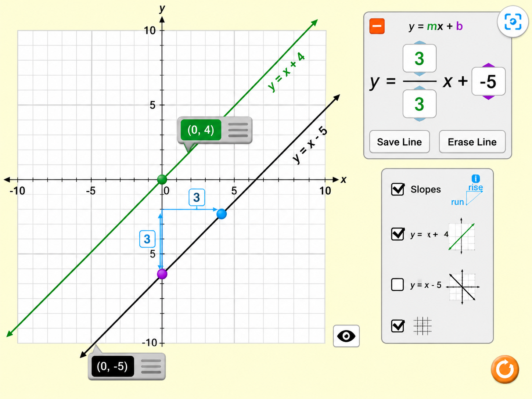Uncheck the y = x + 4 checkbox
532x399 pixels.
(398, 234)
